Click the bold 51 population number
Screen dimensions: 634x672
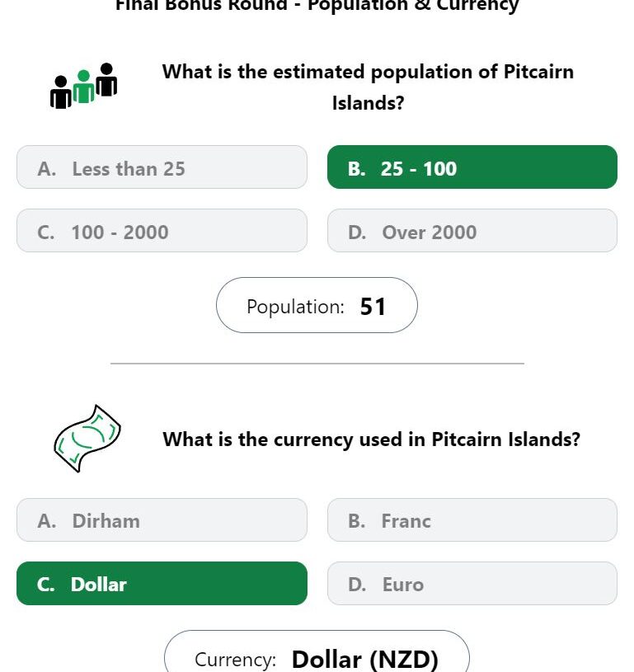pos(373,307)
